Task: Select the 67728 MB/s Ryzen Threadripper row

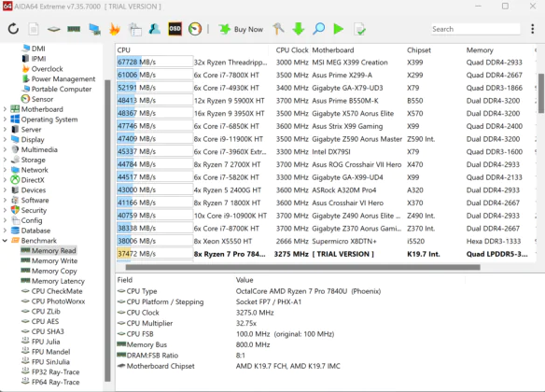Action: pos(326,62)
